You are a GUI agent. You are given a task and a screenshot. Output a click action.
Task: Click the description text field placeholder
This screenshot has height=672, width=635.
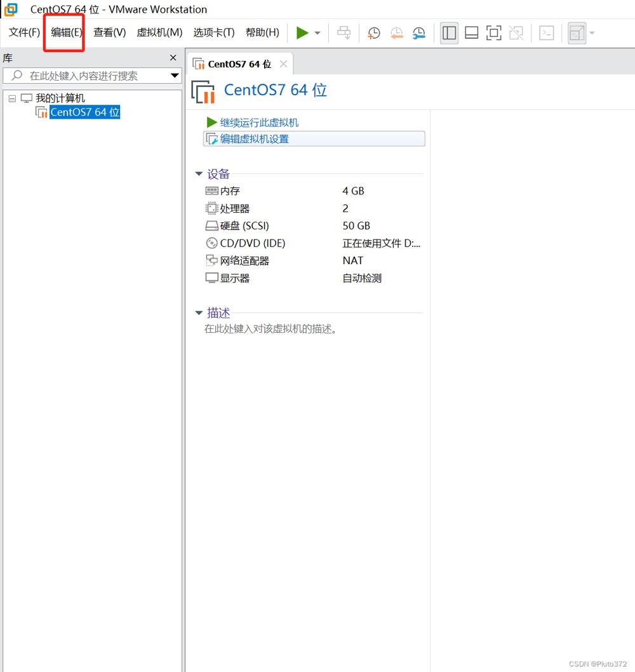point(271,329)
